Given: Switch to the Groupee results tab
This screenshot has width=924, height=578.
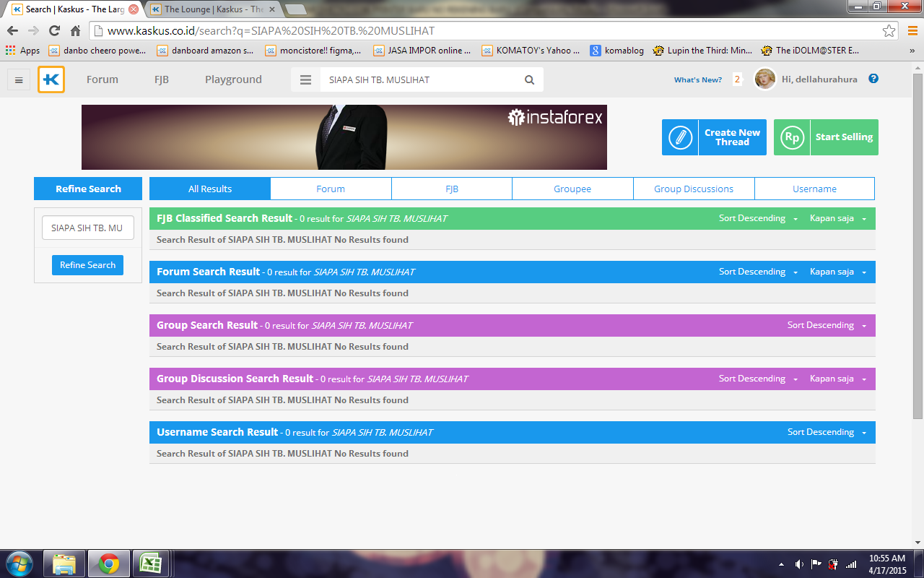Looking at the screenshot, I should tap(572, 189).
